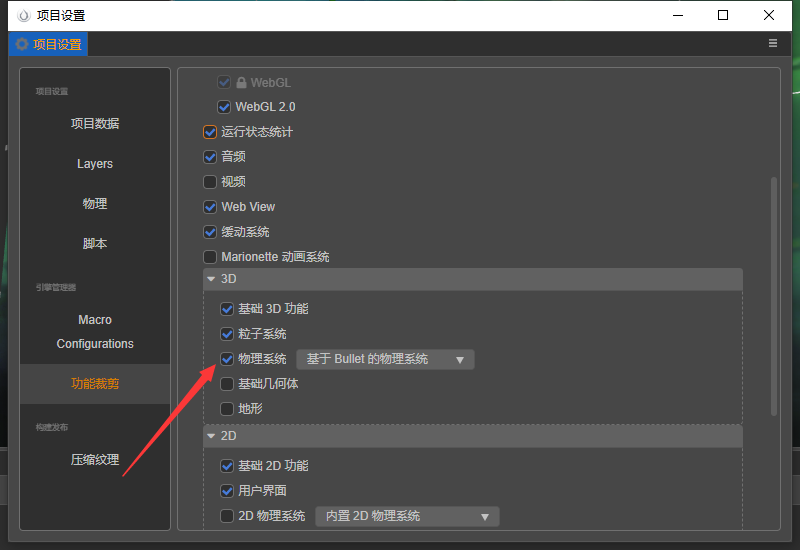Viewport: 800px width, 550px height.
Task: Click the 物理系统 label text
Action: 262,359
